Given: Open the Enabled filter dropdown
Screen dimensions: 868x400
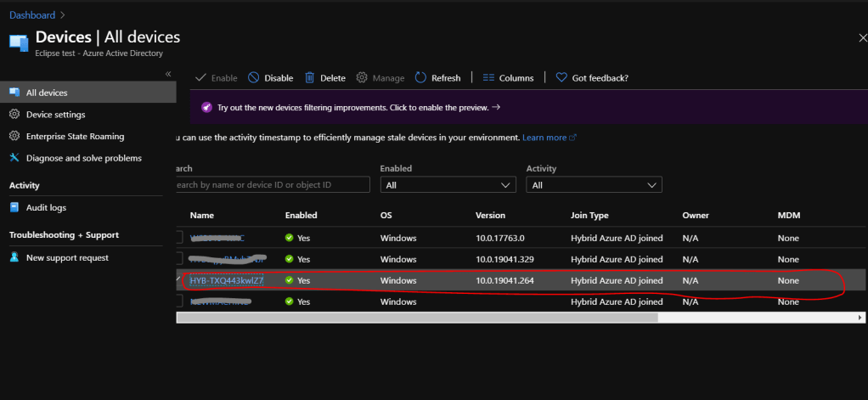Looking at the screenshot, I should pyautogui.click(x=448, y=184).
